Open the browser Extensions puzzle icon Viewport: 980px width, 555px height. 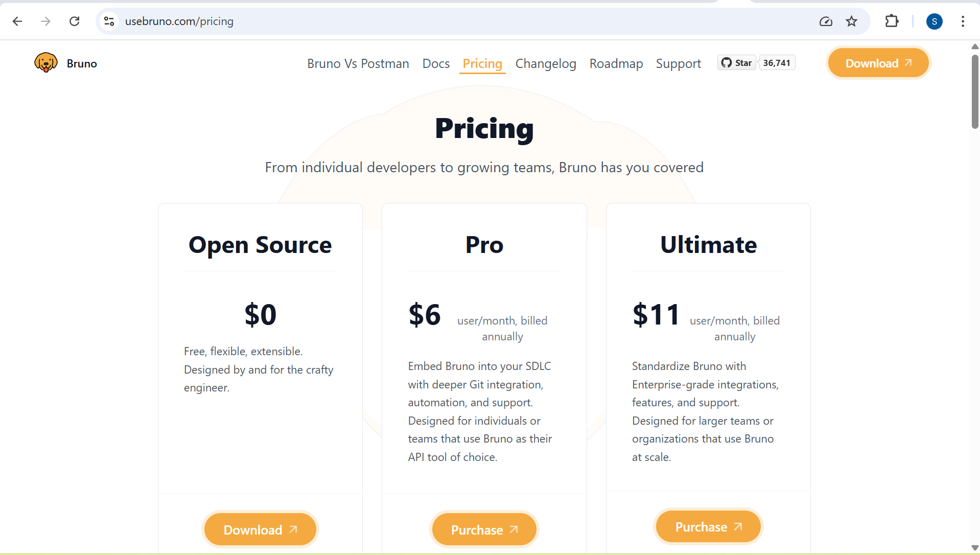point(892,21)
